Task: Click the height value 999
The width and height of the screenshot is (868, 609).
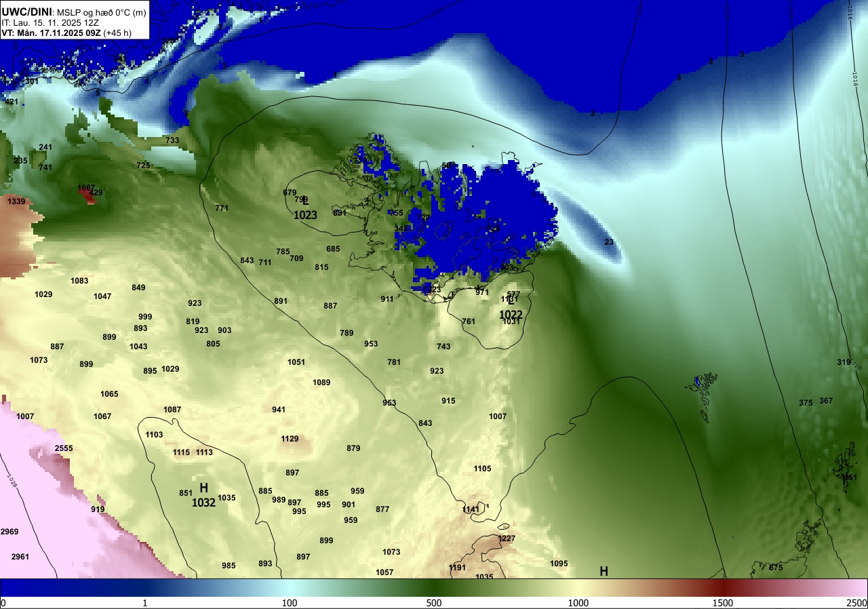Action: (x=145, y=317)
